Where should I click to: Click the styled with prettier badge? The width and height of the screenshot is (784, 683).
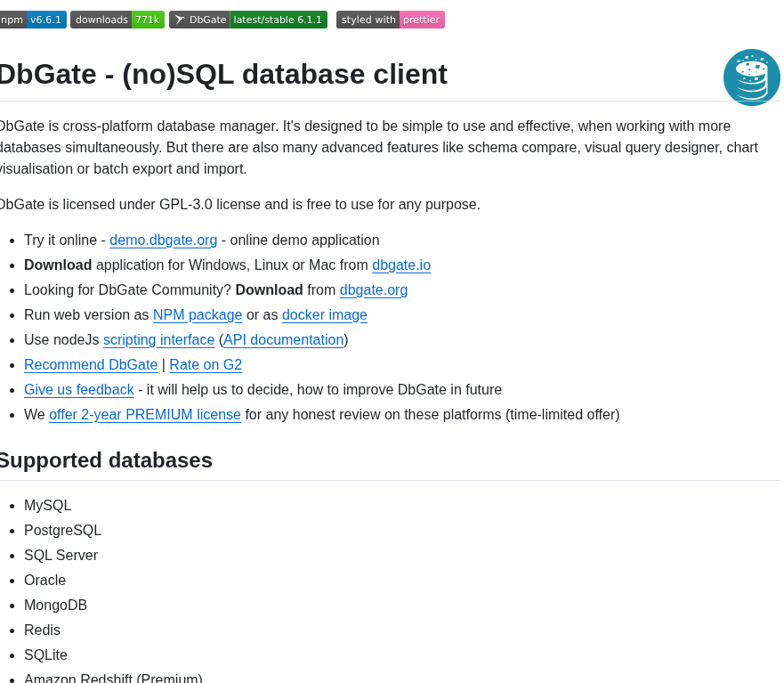pyautogui.click(x=391, y=20)
